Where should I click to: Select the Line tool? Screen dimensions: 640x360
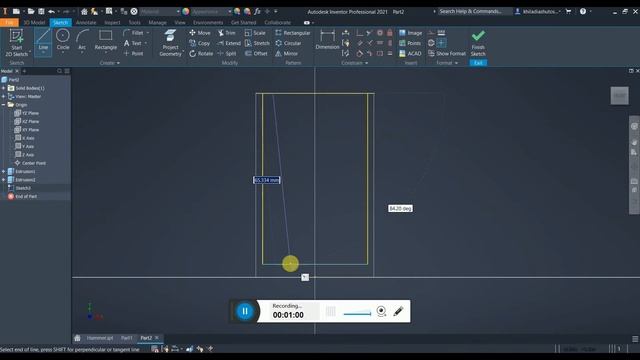pyautogui.click(x=43, y=42)
